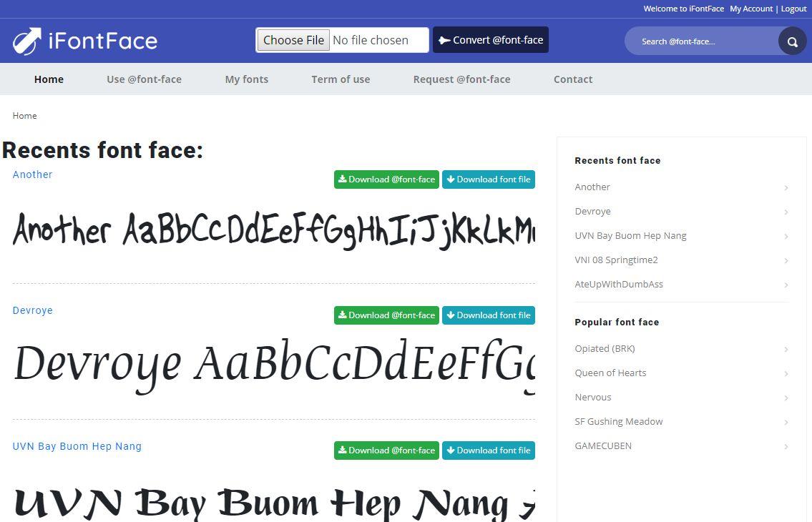812x522 pixels.
Task: Open the Devroye font title link
Action: (x=33, y=310)
